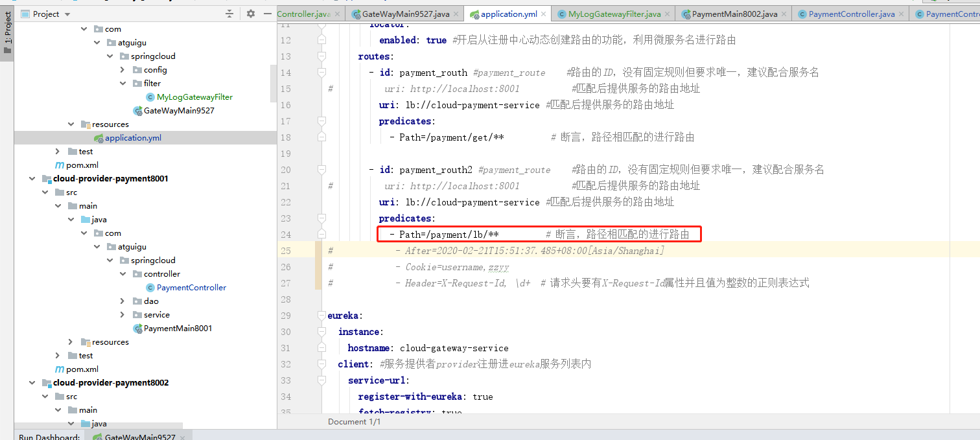The image size is (980, 440).
Task: Close the application.yml editor tab
Action: pos(543,14)
